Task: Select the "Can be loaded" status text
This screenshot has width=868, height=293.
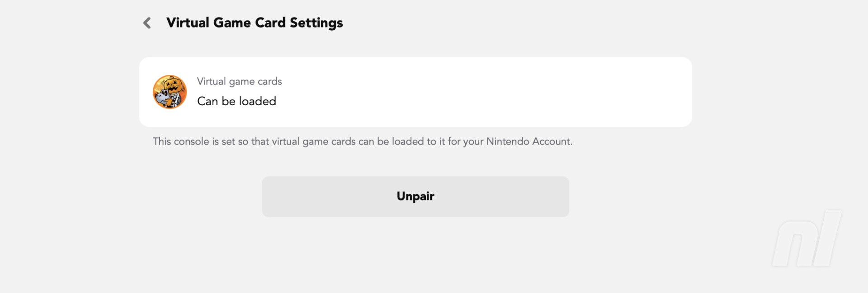Action: pyautogui.click(x=236, y=101)
